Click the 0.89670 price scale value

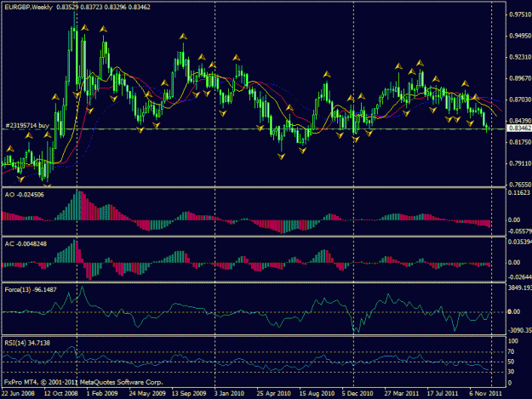pyautogui.click(x=520, y=78)
